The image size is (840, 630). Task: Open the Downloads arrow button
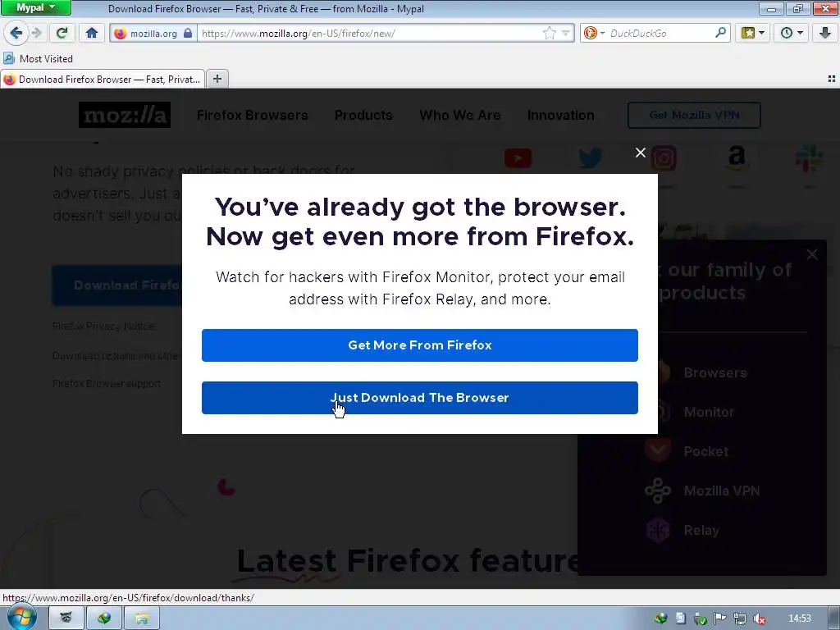(825, 33)
